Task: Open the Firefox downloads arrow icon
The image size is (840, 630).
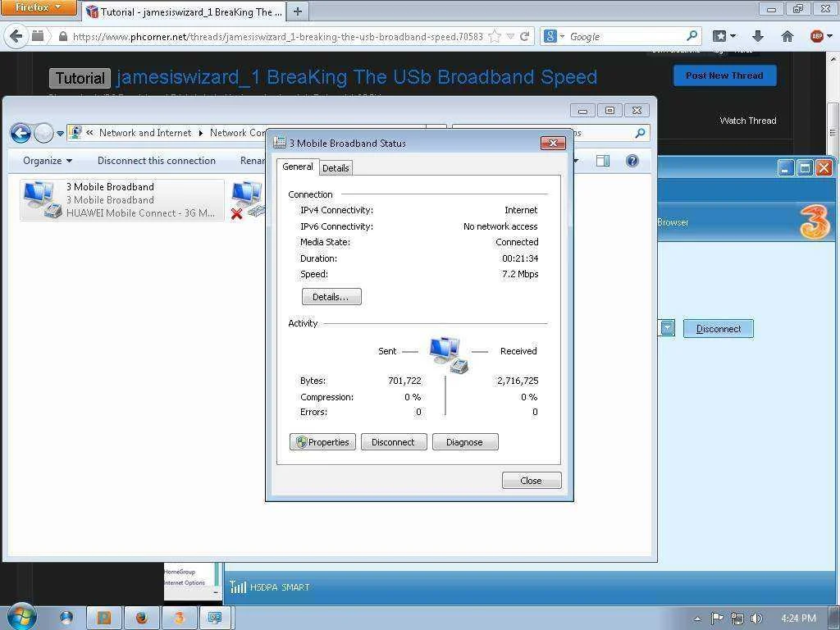Action: [x=757, y=36]
